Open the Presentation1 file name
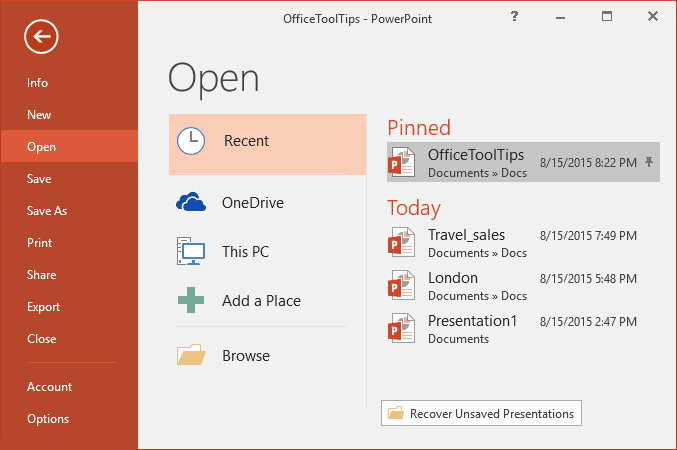Viewport: 677px width, 450px height. [472, 321]
